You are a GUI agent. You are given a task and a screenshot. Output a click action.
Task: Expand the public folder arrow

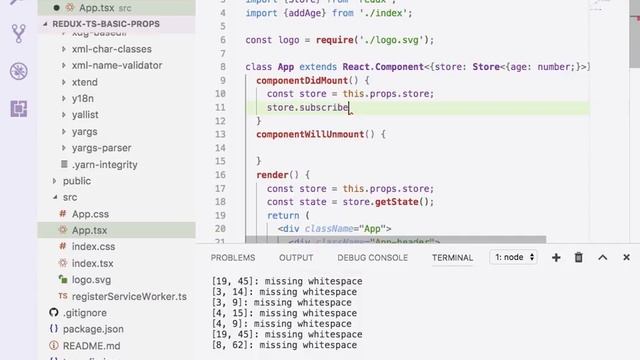(x=55, y=181)
